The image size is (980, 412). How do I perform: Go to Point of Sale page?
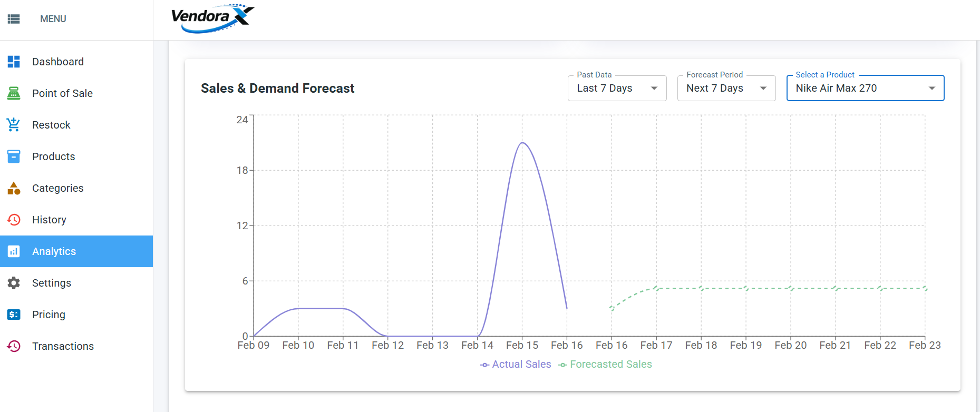76,93
